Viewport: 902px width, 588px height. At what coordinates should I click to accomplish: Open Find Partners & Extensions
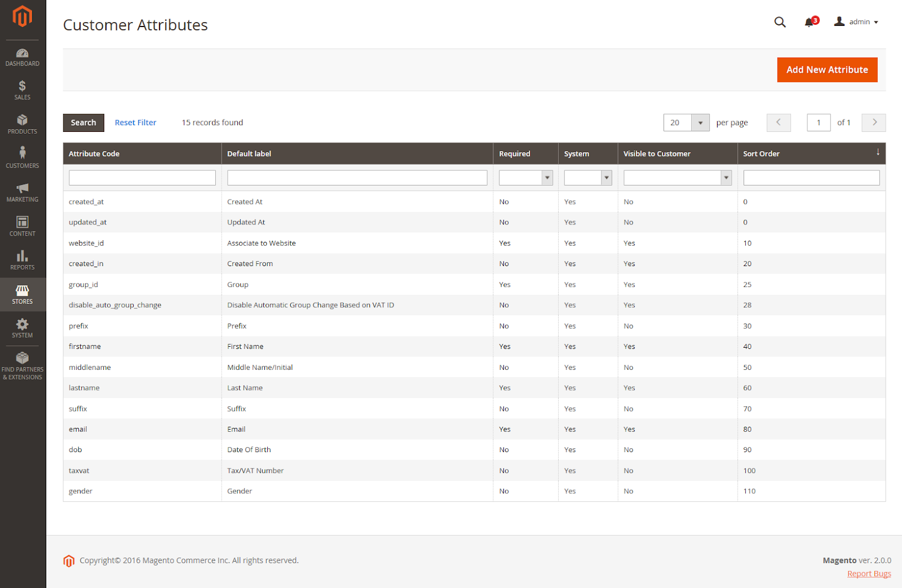tap(23, 366)
